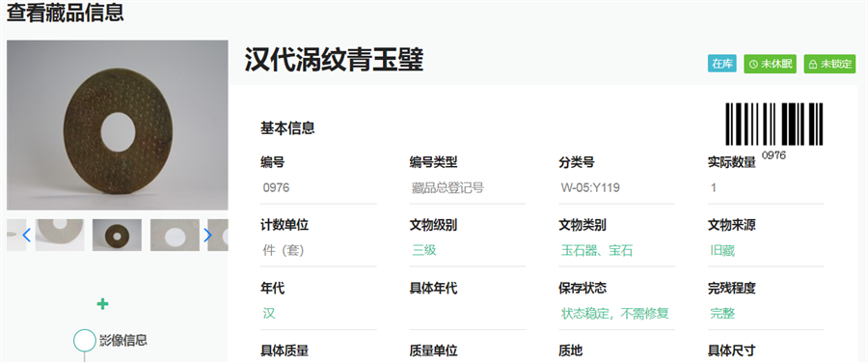Click the 具体质量 field label
Image resolution: width=868 pixels, height=364 pixels.
285,350
